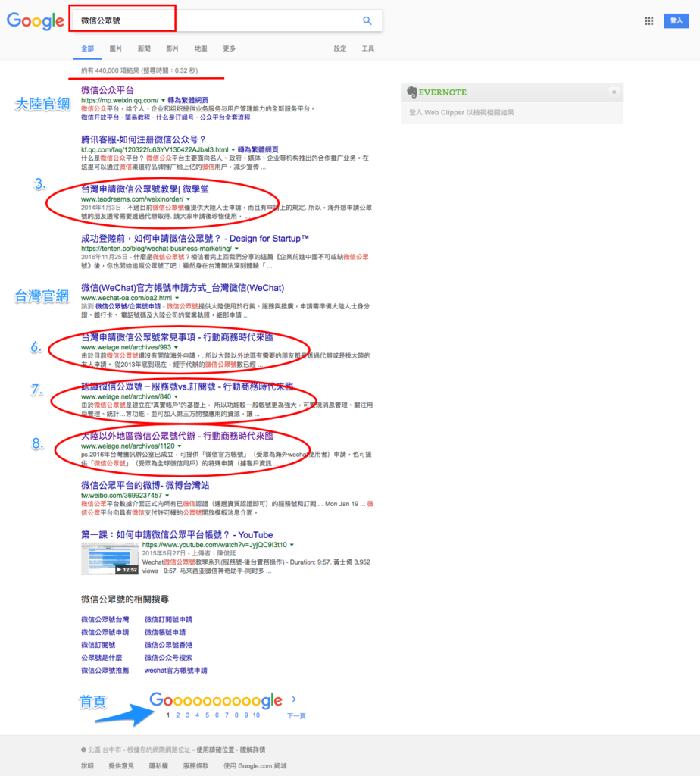The height and width of the screenshot is (776, 700).
Task: Open the 更多 menu
Action: tap(229, 48)
